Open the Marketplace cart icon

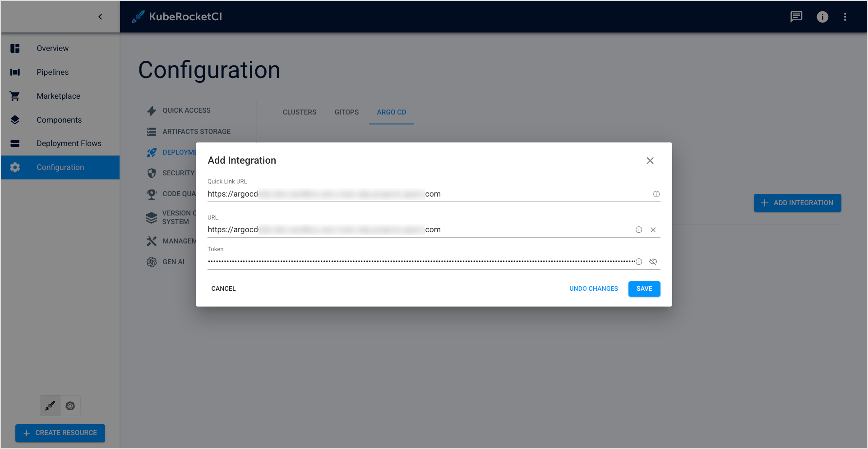(15, 96)
